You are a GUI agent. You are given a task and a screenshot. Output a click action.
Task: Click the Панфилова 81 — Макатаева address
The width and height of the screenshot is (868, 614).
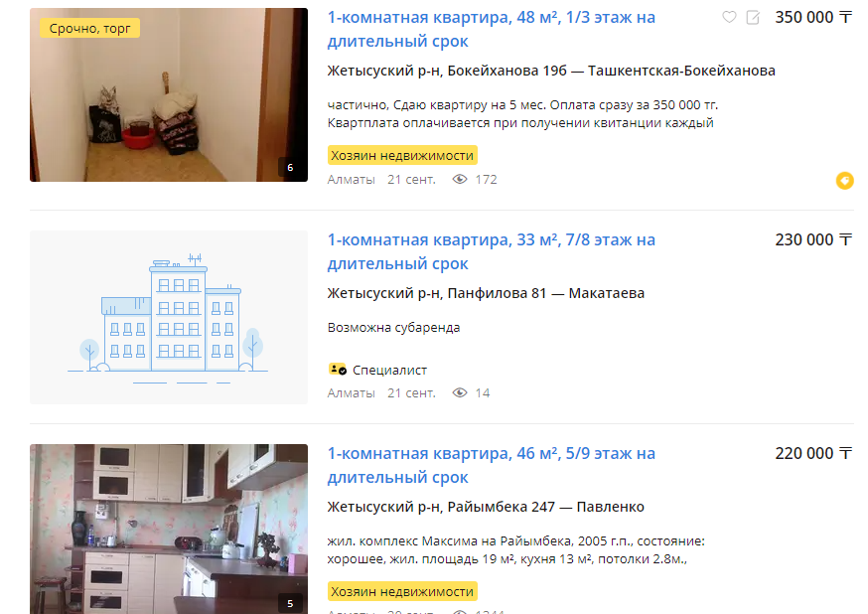click(x=546, y=293)
